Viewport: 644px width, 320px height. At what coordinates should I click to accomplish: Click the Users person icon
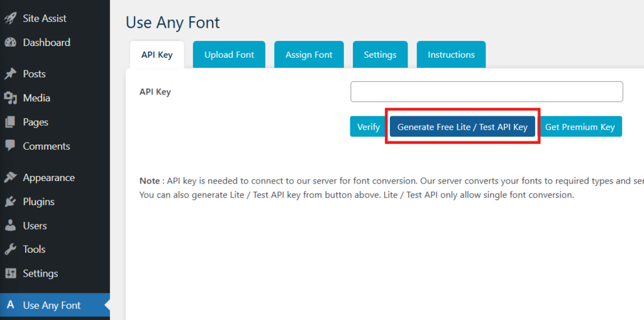tap(10, 226)
